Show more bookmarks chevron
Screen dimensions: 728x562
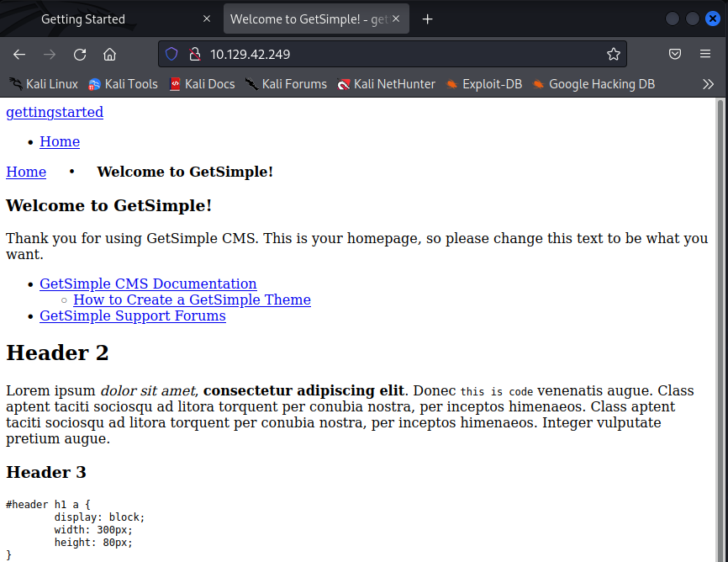coord(708,84)
